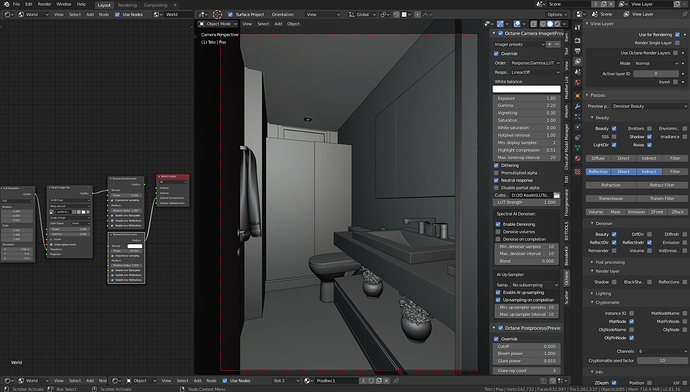Expand the Post processing section

click(x=610, y=262)
